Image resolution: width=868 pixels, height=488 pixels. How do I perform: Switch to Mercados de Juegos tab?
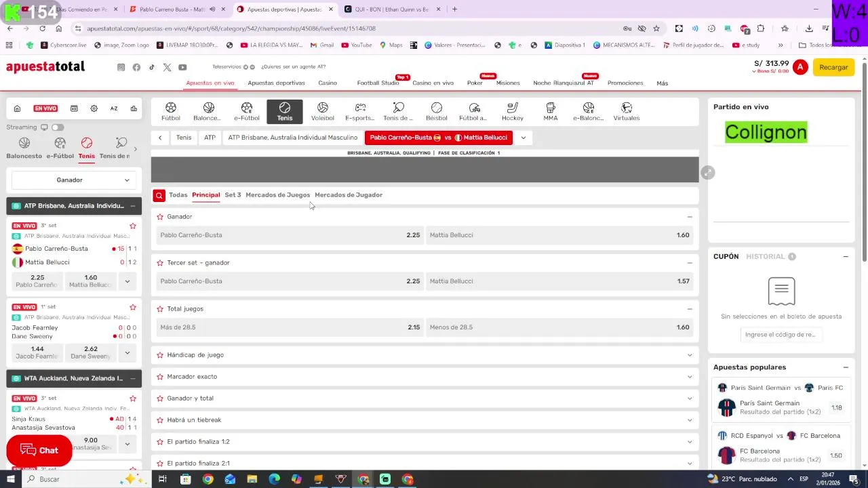pos(277,195)
